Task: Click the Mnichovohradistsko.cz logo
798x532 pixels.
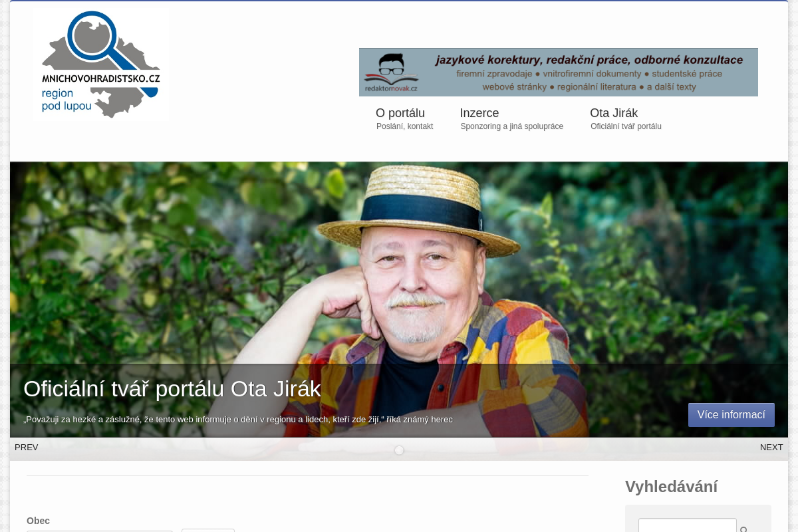Action: click(x=101, y=65)
